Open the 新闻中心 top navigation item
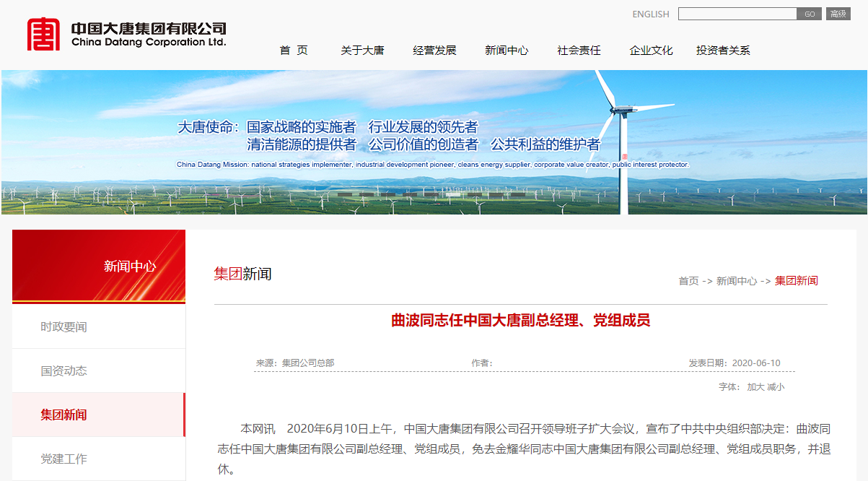Image resolution: width=868 pixels, height=481 pixels. tap(507, 50)
